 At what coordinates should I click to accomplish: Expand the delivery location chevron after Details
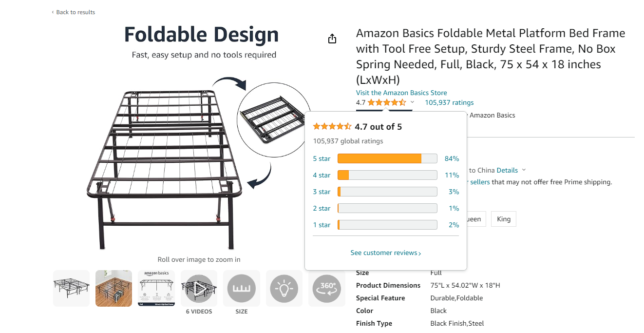pos(524,170)
